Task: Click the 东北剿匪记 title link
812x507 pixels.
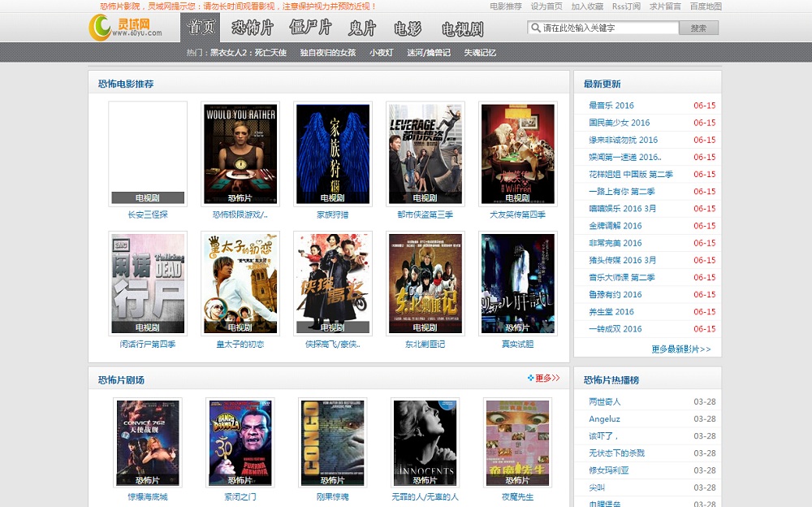Action: 425,344
